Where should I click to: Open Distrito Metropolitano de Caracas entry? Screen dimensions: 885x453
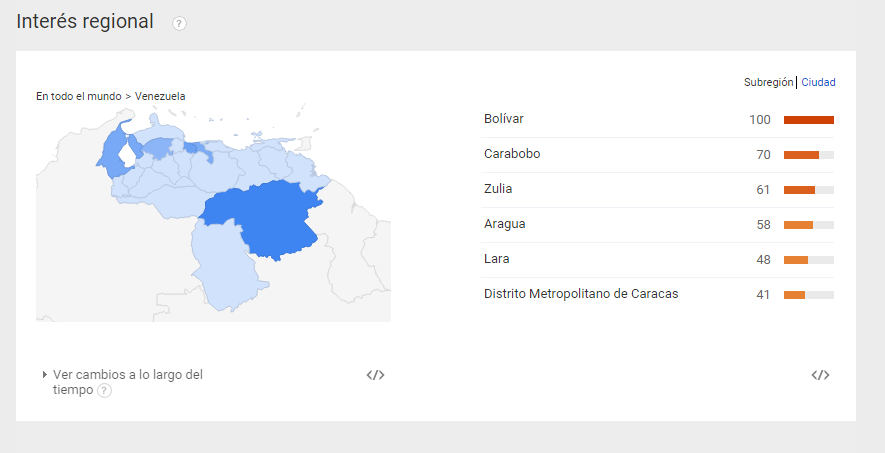click(580, 294)
